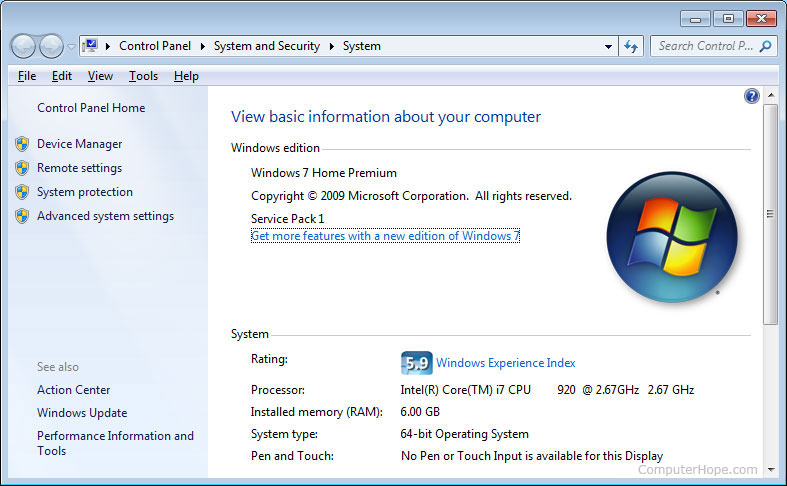Click the shield icon beside System protection

[x=22, y=192]
